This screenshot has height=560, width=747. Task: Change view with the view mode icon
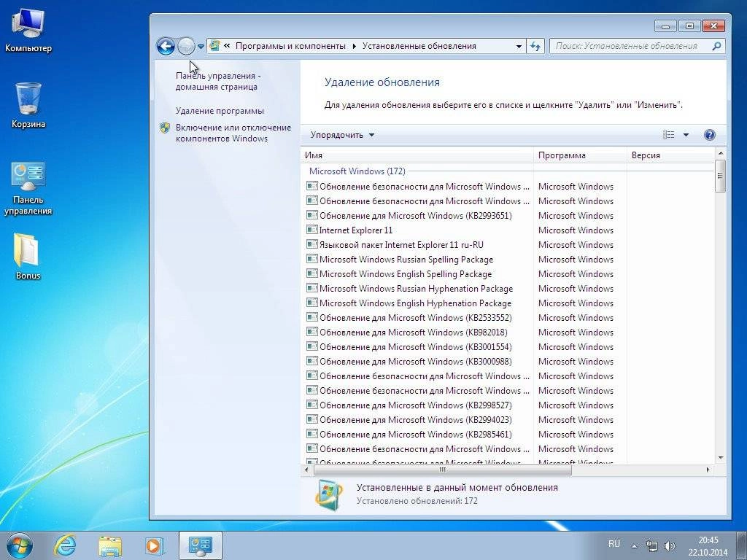coord(669,135)
